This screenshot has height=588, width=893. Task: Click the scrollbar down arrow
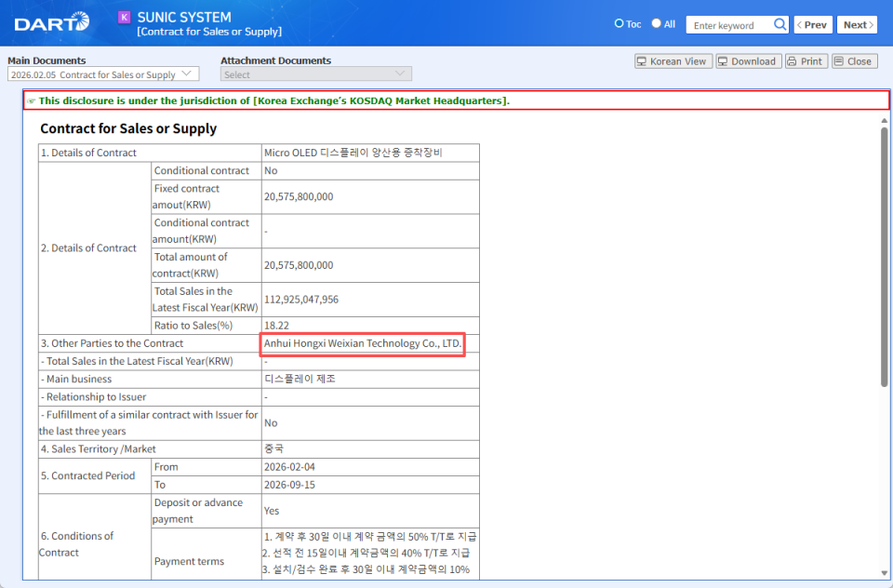click(x=884, y=573)
